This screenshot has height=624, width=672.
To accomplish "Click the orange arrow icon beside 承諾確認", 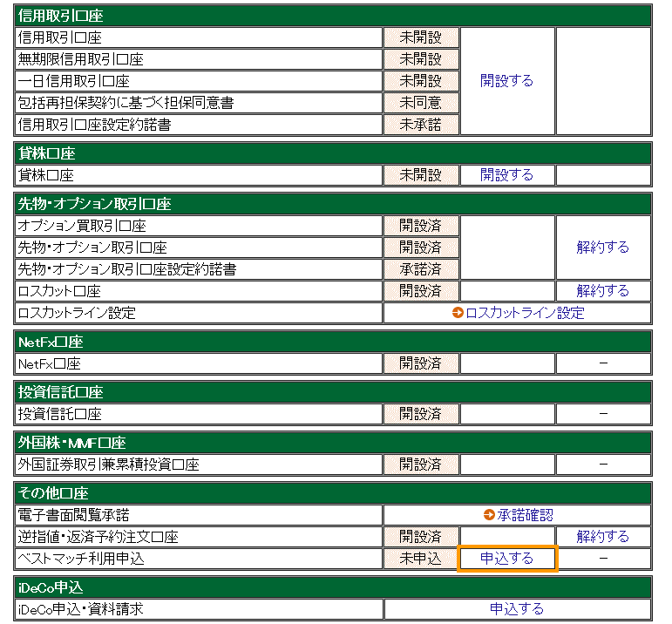I will (x=489, y=515).
